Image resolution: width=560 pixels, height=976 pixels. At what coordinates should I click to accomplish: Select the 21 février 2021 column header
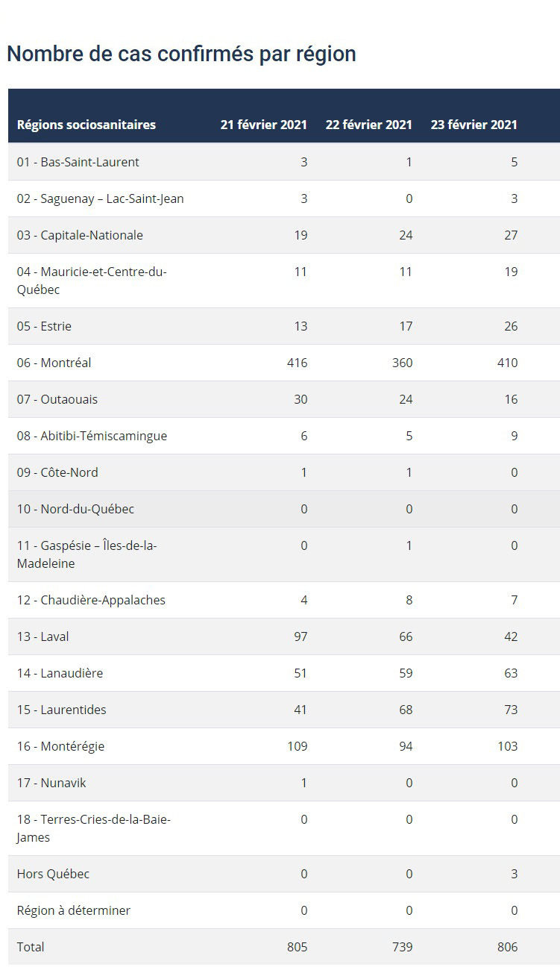(x=264, y=125)
